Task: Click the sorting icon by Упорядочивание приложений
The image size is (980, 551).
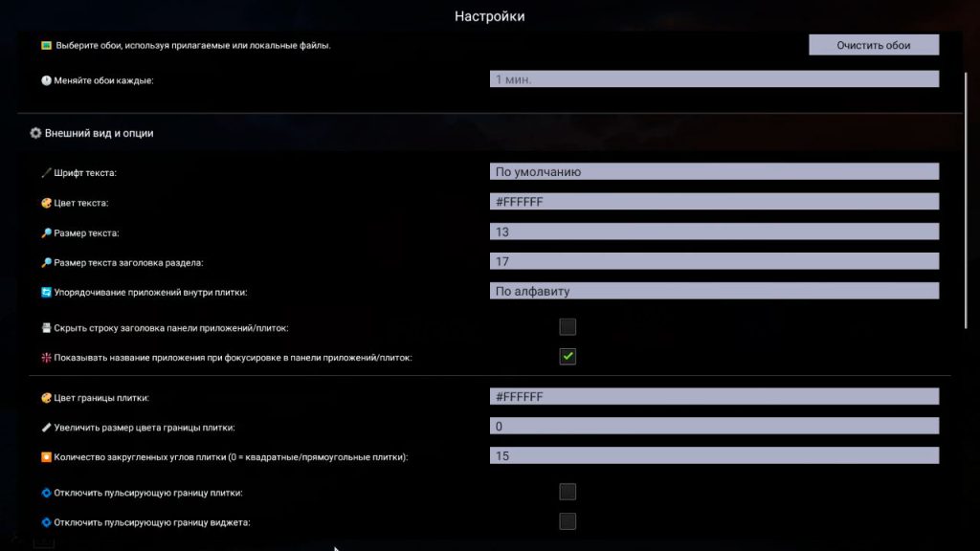Action: 46,292
